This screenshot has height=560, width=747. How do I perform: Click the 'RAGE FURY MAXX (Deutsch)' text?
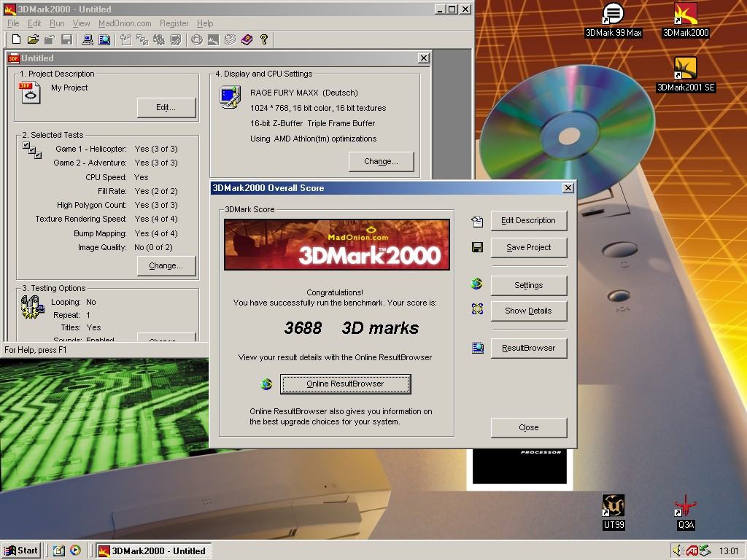[x=304, y=93]
